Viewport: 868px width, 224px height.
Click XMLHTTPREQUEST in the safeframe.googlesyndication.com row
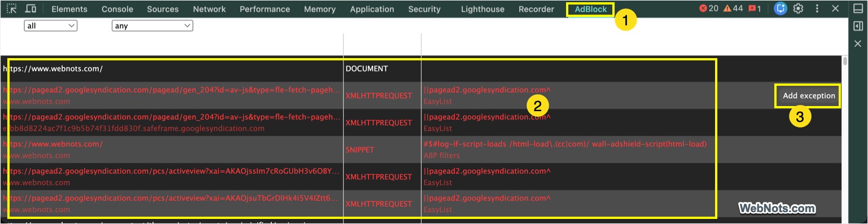pyautogui.click(x=379, y=123)
